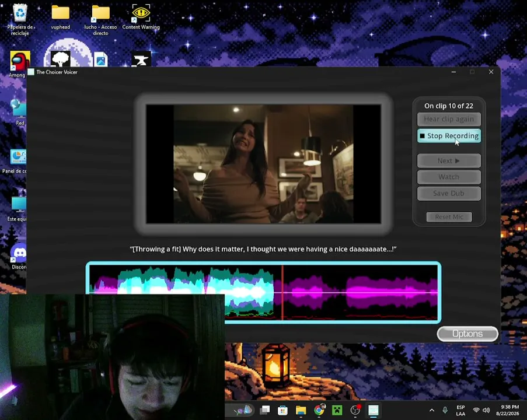Viewport: 527px width, 420px height.
Task: Click Hear clip again button
Action: [x=449, y=119]
